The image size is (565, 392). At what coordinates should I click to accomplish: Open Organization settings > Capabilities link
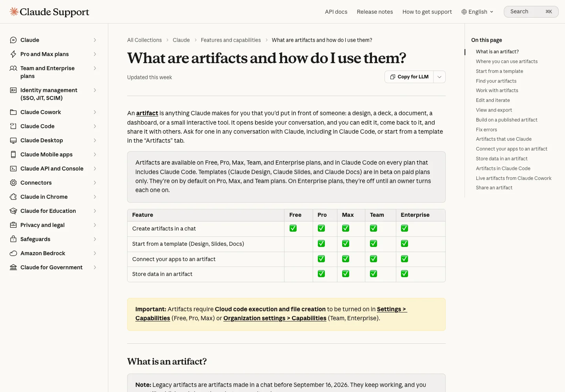tap(275, 318)
